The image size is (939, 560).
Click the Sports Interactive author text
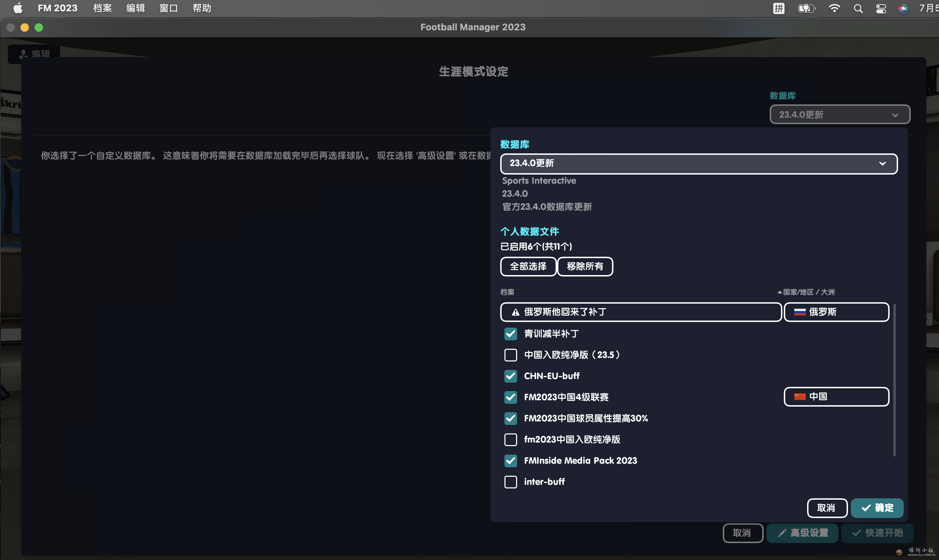tap(539, 181)
